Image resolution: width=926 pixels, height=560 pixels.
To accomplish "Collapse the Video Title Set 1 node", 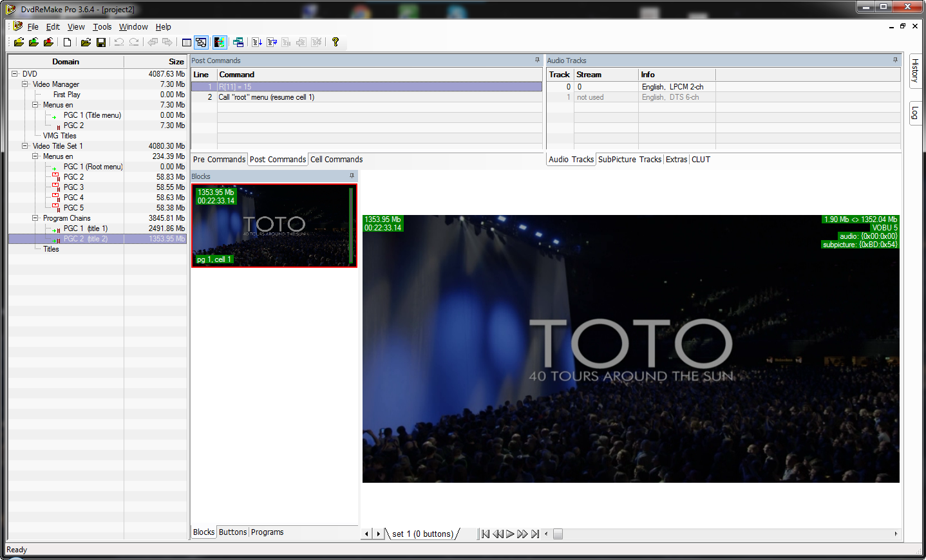I will point(24,146).
